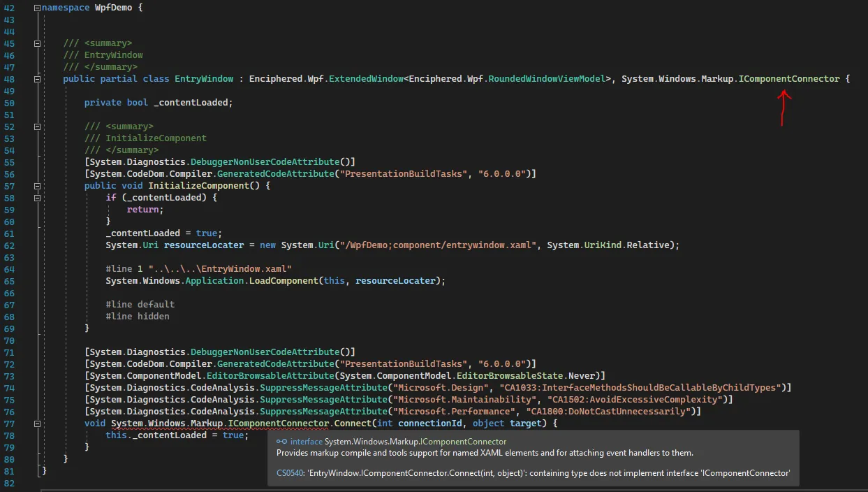Click the CA1033:InterfaceMethodsShouldBeCallableByChildTypes string

point(639,388)
